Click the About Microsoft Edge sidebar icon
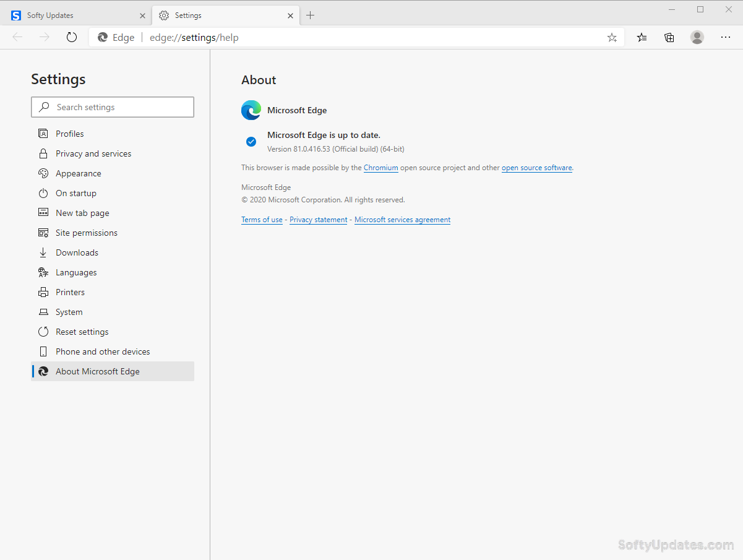Screen dimensions: 743x560 click(x=43, y=371)
